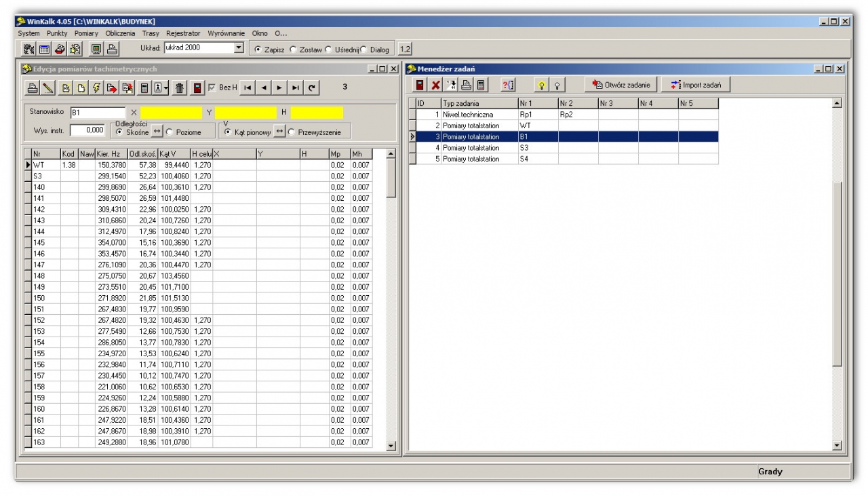Viewport: 868px width, 496px height.
Task: Jump to last record arrow
Action: click(x=296, y=87)
